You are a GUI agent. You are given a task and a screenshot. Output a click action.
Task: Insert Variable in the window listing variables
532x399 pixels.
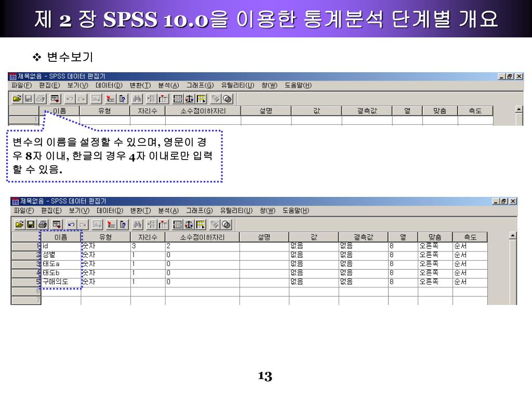pyautogui.click(x=163, y=224)
